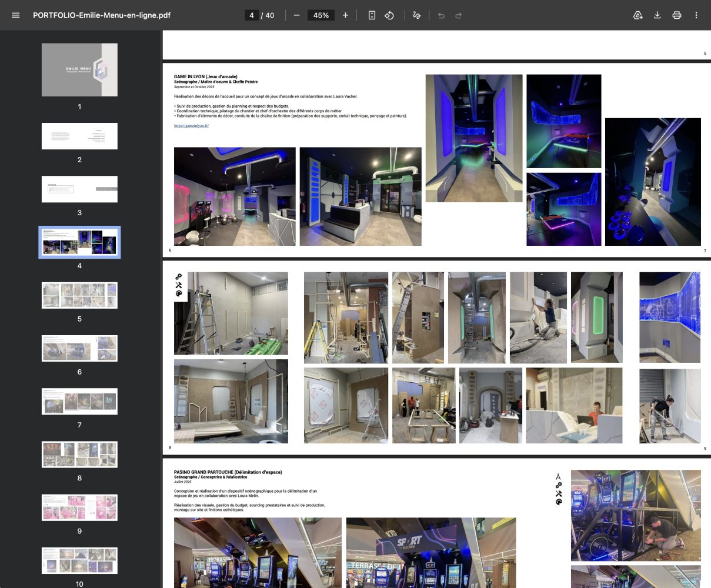Image resolution: width=711 pixels, height=588 pixels.
Task: Toggle the sidebar menu hamburger icon
Action: pyautogui.click(x=16, y=15)
